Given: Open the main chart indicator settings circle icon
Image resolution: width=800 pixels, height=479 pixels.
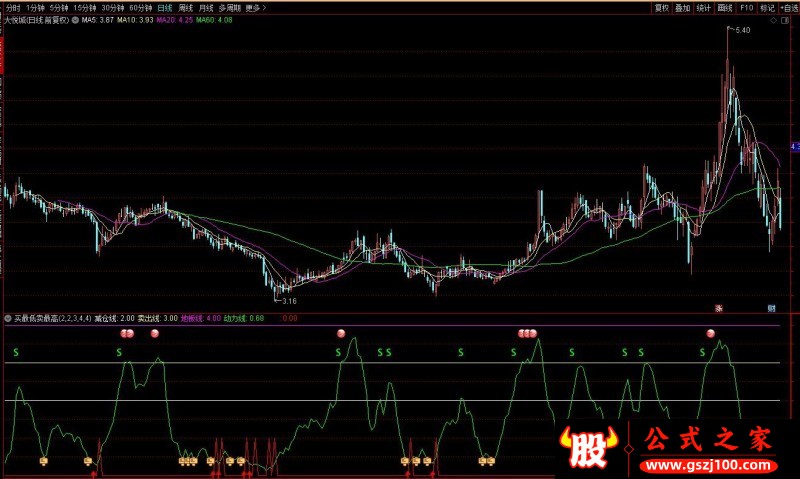Looking at the screenshot, I should 76,19.
